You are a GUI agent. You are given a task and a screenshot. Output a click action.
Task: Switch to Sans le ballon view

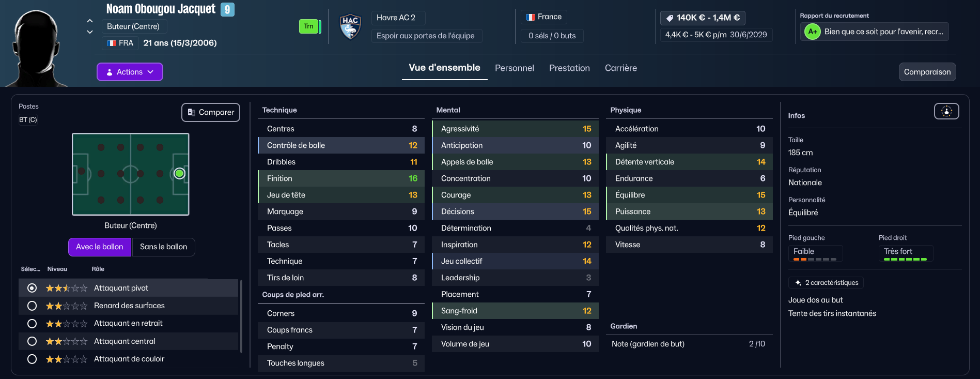click(163, 247)
